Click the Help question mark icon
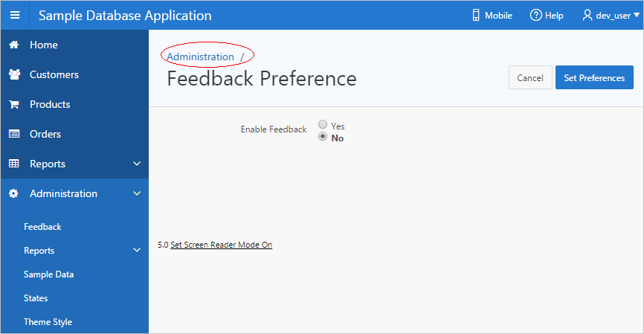Image resolution: width=644 pixels, height=334 pixels. tap(535, 16)
